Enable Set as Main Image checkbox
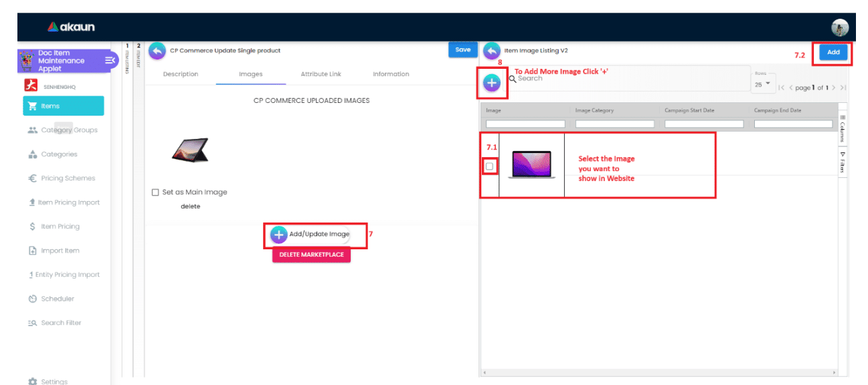Screen dimensions: 868x385 (155, 192)
